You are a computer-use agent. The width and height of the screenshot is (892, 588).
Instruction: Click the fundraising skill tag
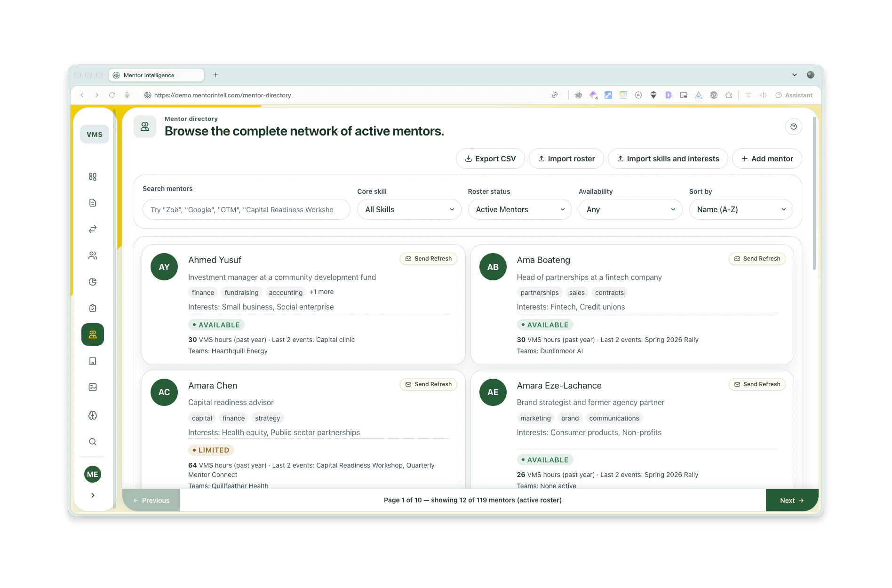click(x=241, y=293)
